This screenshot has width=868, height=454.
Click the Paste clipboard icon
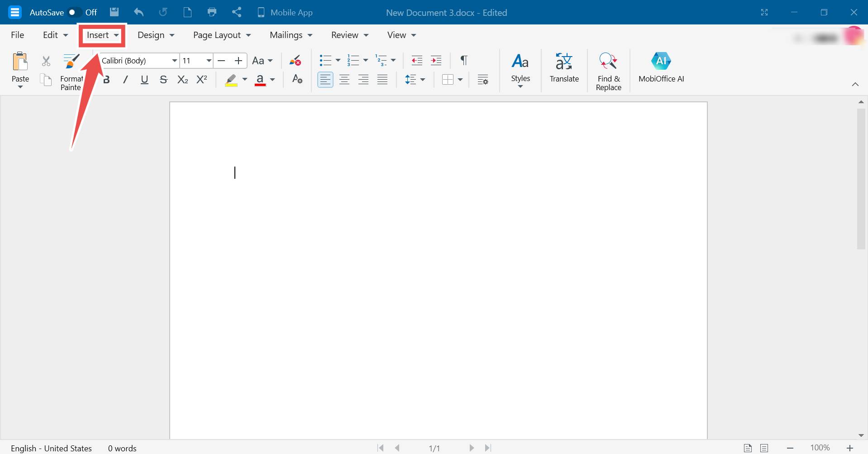tap(20, 62)
